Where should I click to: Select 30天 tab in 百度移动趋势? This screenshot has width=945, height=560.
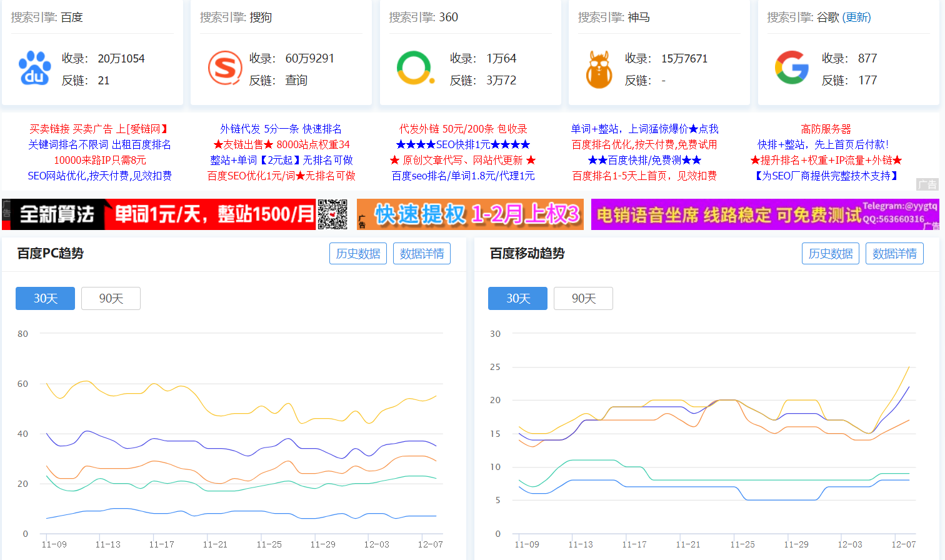(517, 298)
